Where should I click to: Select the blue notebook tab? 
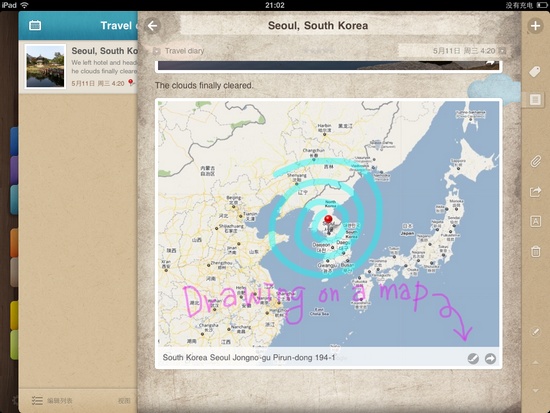(x=14, y=141)
